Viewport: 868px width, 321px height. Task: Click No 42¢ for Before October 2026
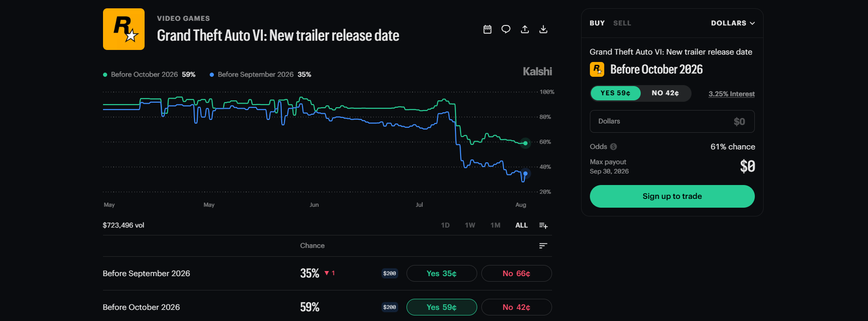[x=516, y=307]
